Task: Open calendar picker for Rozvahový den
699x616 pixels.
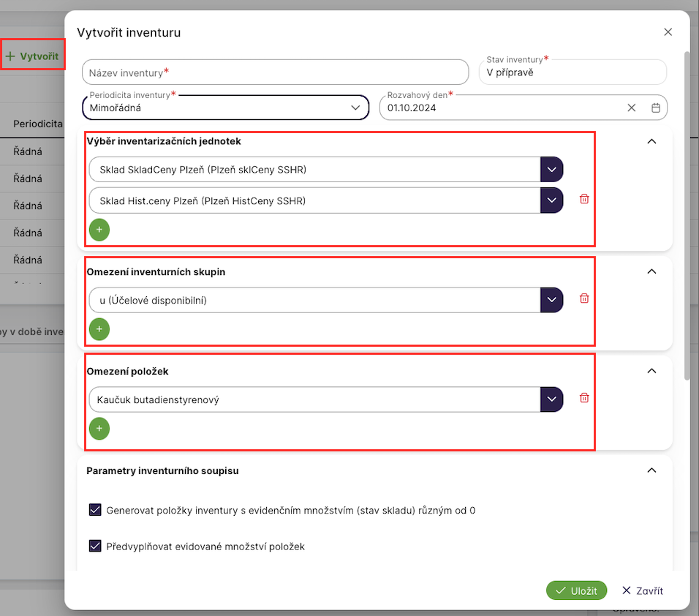Action: [x=656, y=108]
